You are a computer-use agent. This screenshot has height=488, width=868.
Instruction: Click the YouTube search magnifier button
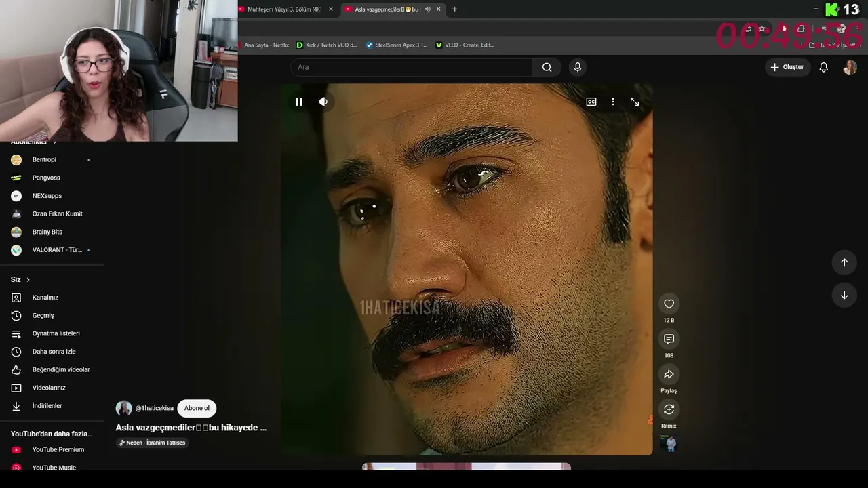pos(547,67)
